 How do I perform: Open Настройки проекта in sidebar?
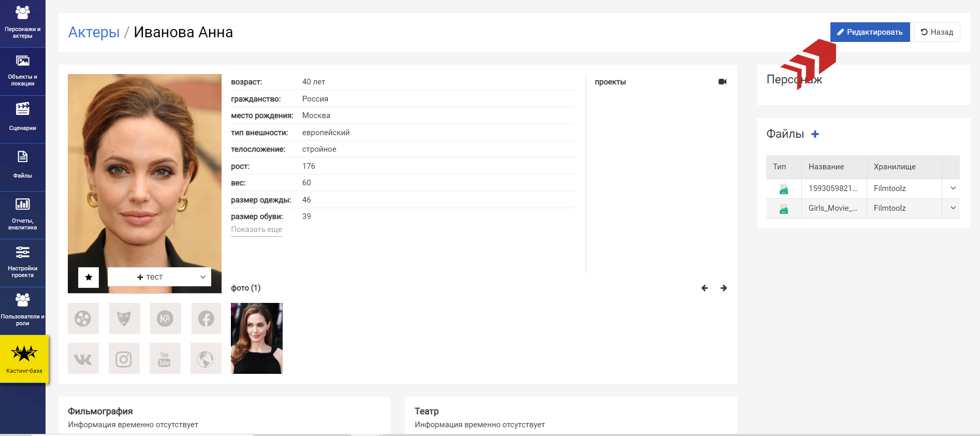click(x=23, y=263)
